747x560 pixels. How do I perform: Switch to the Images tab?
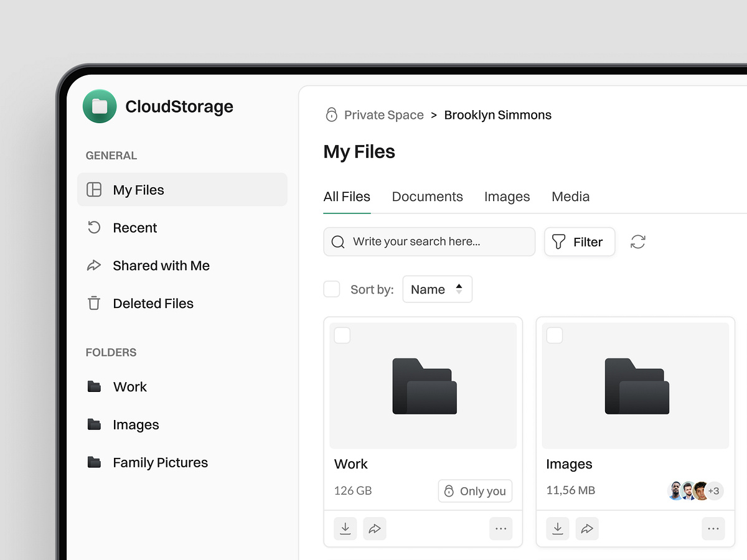tap(507, 197)
